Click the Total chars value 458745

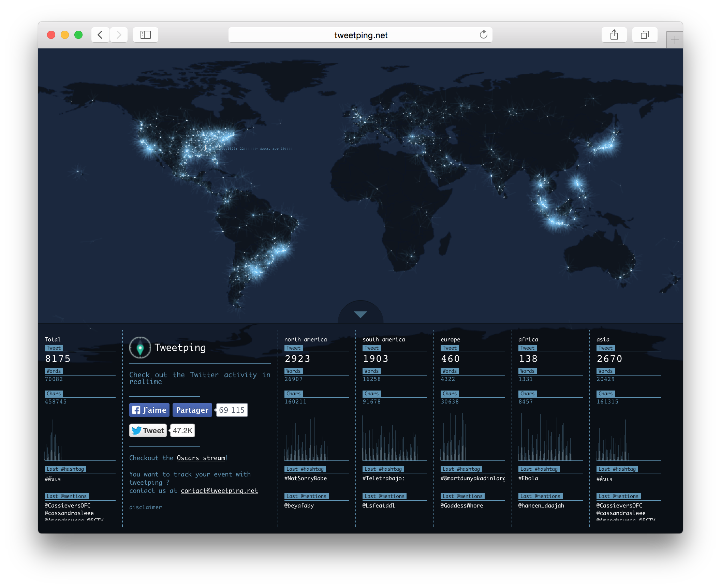pyautogui.click(x=56, y=401)
